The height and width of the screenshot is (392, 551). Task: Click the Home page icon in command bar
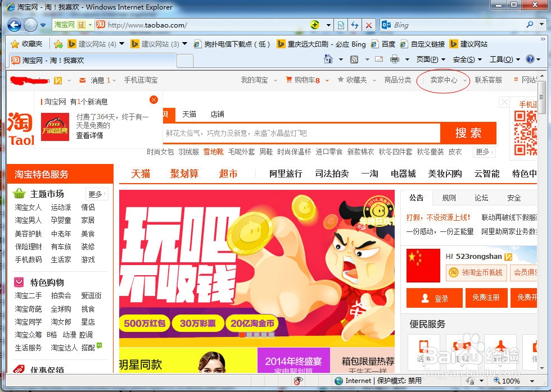(x=328, y=59)
